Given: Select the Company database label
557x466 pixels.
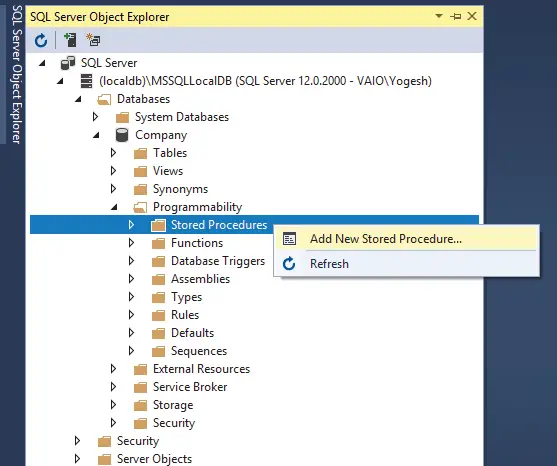Looking at the screenshot, I should pos(161,135).
